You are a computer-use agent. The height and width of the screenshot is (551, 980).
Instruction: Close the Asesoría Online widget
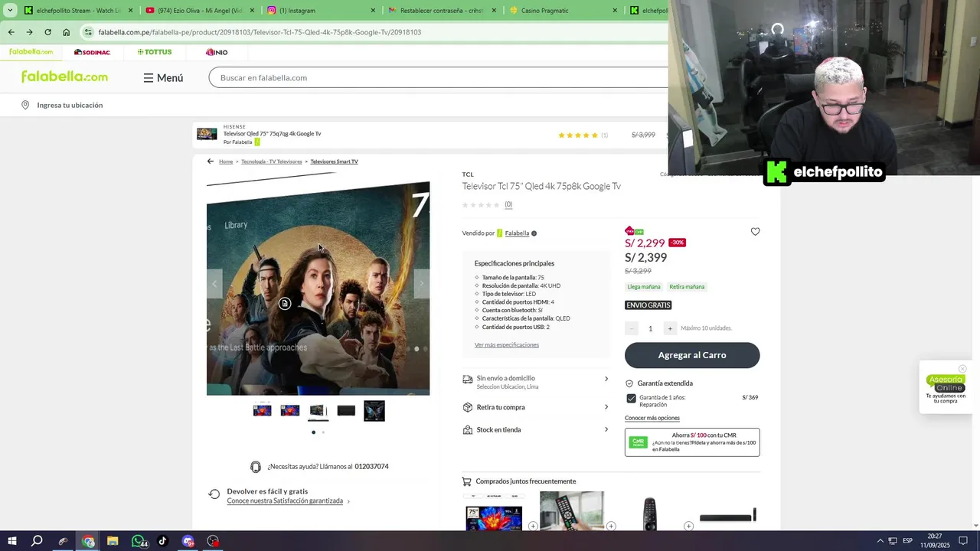(x=962, y=369)
